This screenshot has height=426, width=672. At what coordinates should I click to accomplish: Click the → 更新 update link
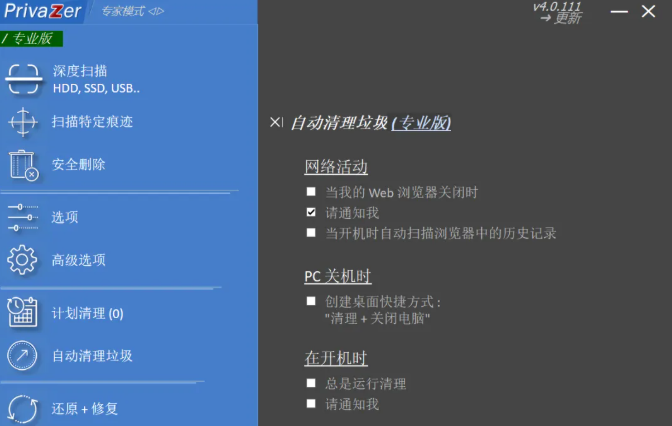pyautogui.click(x=561, y=18)
